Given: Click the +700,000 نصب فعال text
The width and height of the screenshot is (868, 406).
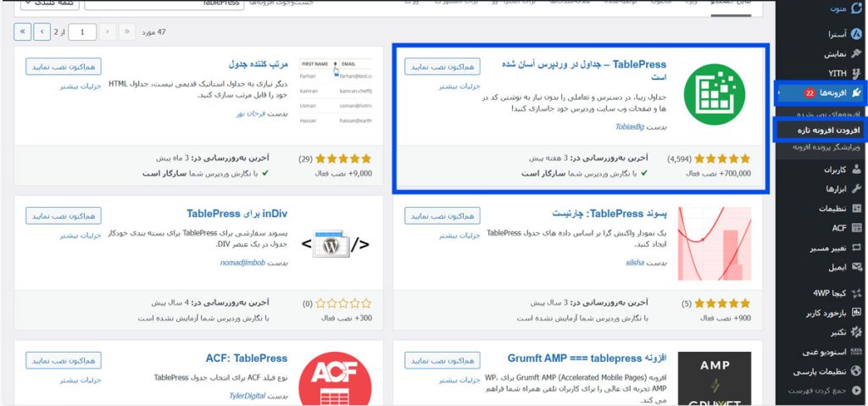Looking at the screenshot, I should click(719, 174).
